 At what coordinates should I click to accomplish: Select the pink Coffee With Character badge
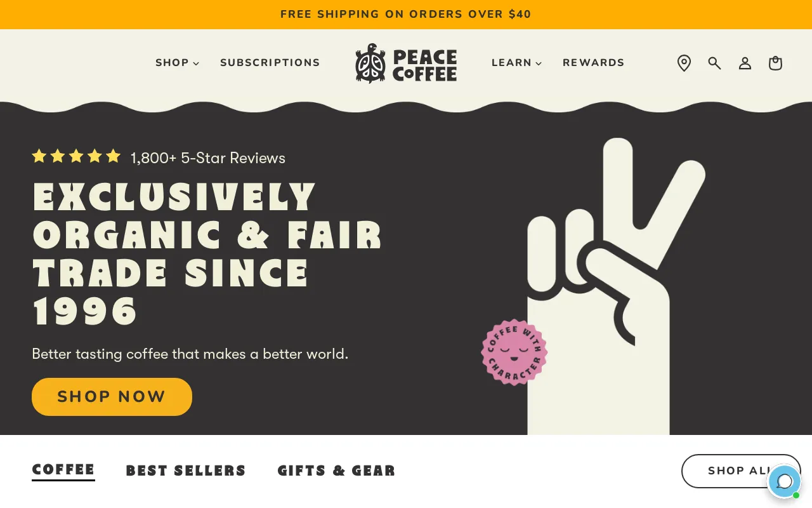point(514,352)
